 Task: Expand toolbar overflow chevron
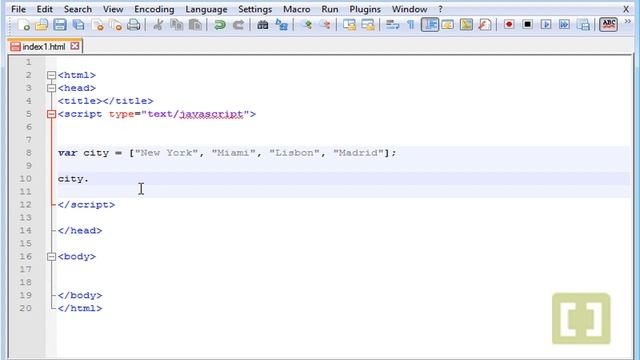[x=628, y=21]
